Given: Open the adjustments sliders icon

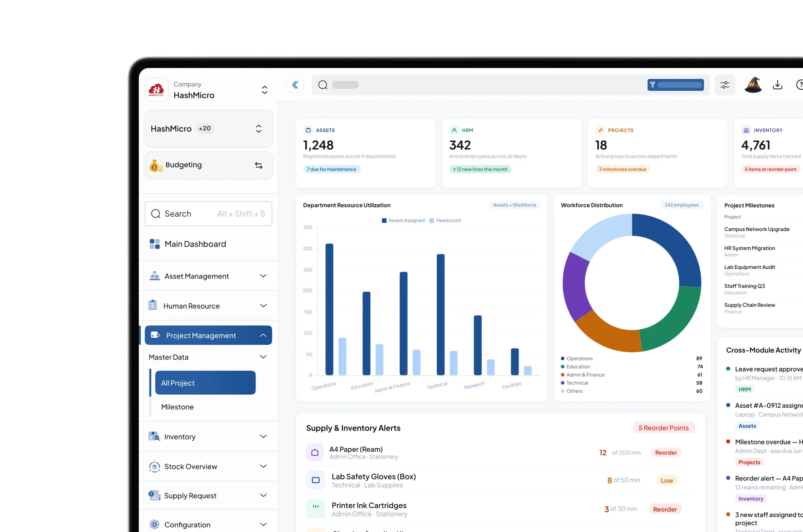Looking at the screenshot, I should pyautogui.click(x=725, y=85).
